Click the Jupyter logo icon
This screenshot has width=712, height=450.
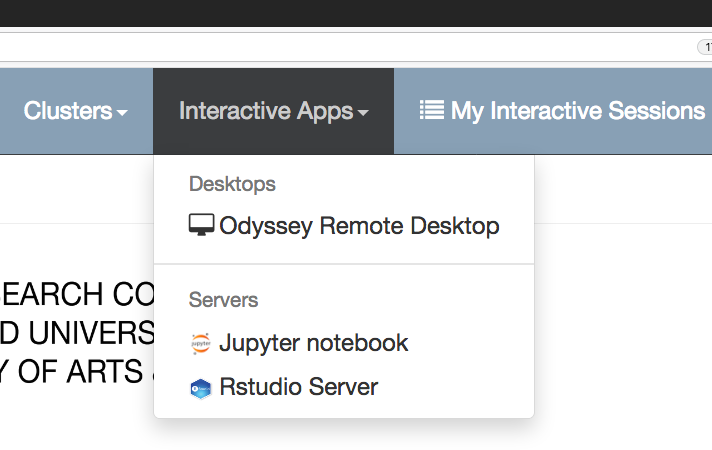click(201, 344)
